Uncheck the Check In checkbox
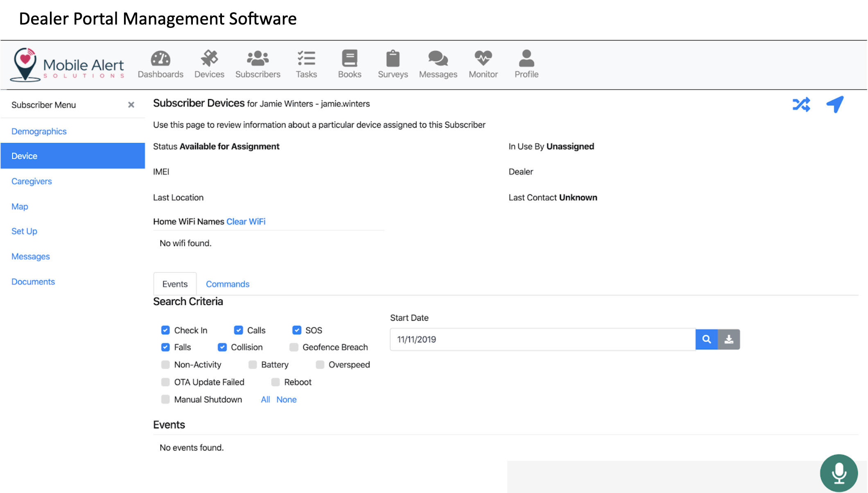This screenshot has width=868, height=493. coord(165,330)
